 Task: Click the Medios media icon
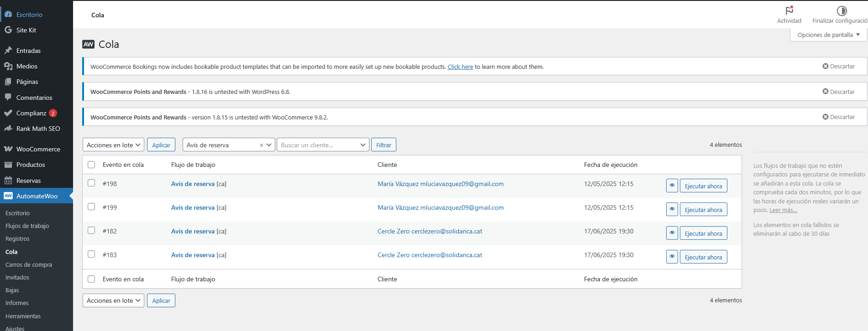click(8, 66)
